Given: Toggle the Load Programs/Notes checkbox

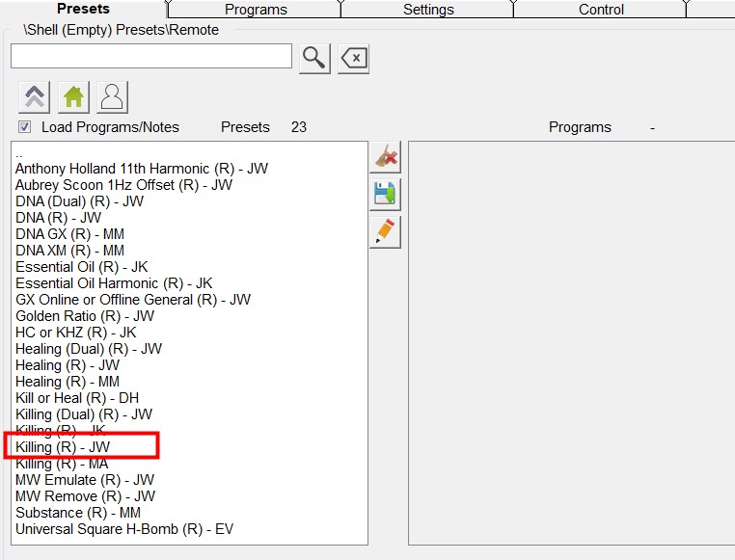Looking at the screenshot, I should (24, 127).
